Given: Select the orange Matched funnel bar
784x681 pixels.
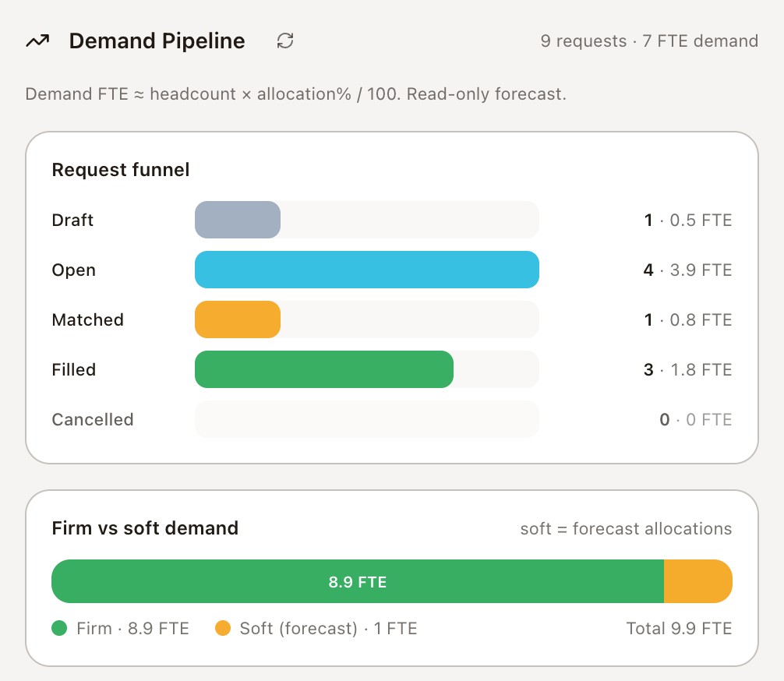Looking at the screenshot, I should (x=238, y=319).
